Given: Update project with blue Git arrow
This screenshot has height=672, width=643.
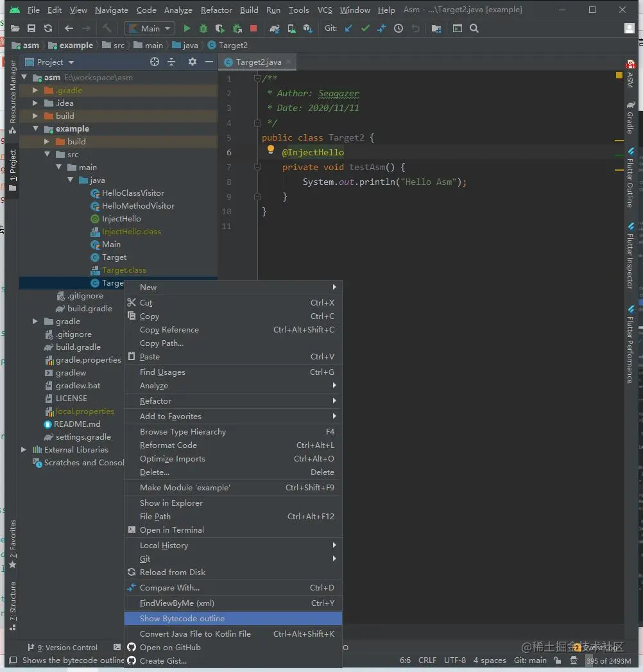Looking at the screenshot, I should point(348,28).
